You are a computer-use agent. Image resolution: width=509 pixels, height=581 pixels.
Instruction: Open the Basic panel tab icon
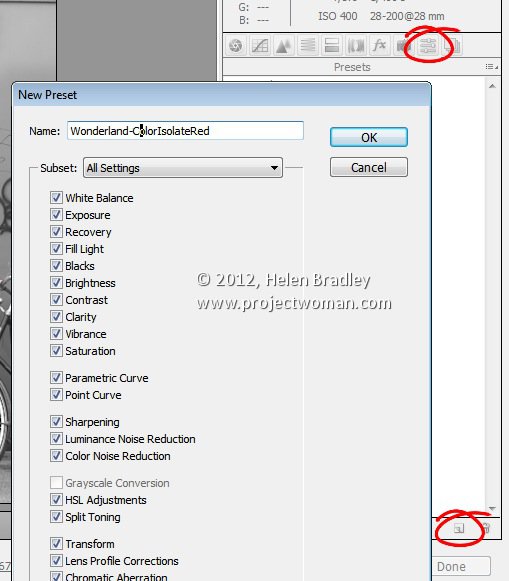coord(236,46)
